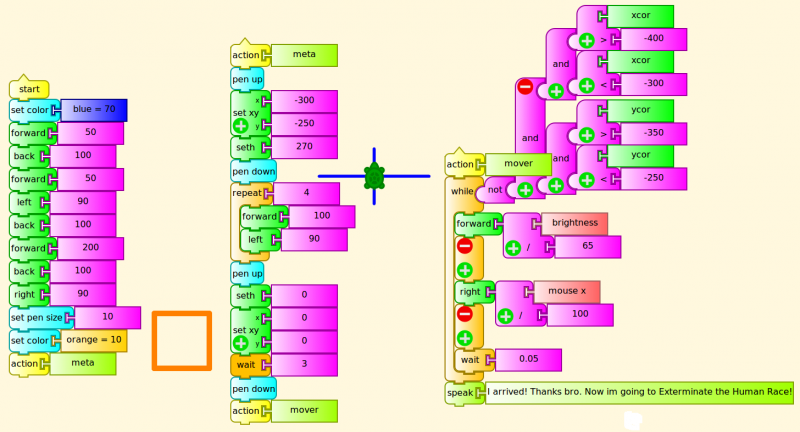Click green plus on set xy -300 block
The image size is (800, 432).
tap(240, 126)
